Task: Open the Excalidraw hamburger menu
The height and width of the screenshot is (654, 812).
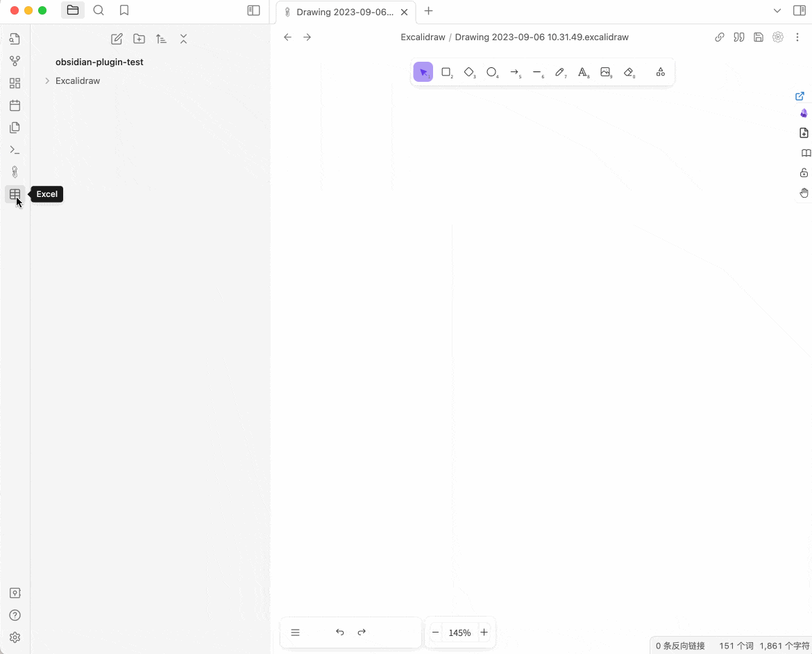Action: (295, 633)
